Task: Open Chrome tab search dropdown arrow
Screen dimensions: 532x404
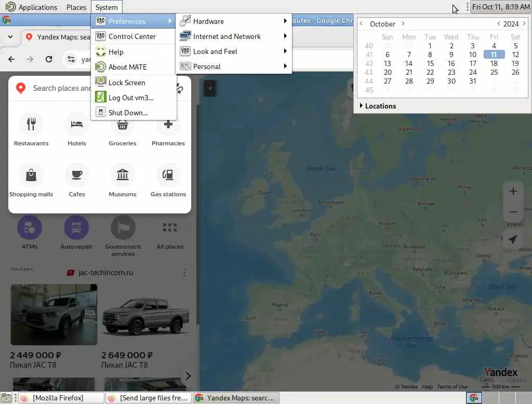Action: [x=10, y=37]
